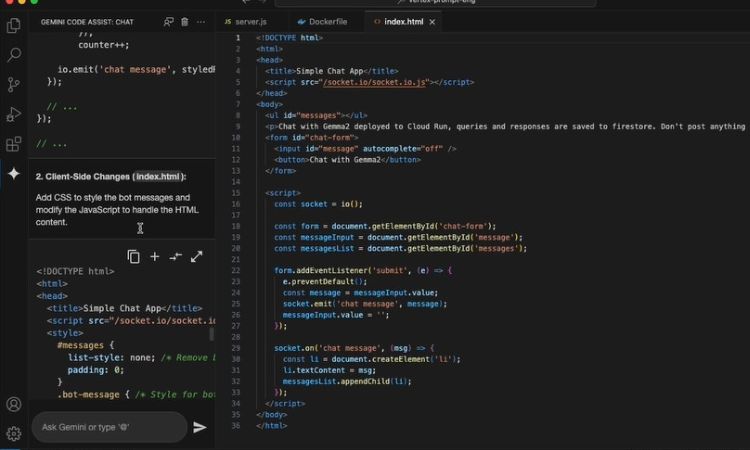The width and height of the screenshot is (750, 450).
Task: Click 'const form' declaration on line 18
Action: tap(296, 226)
